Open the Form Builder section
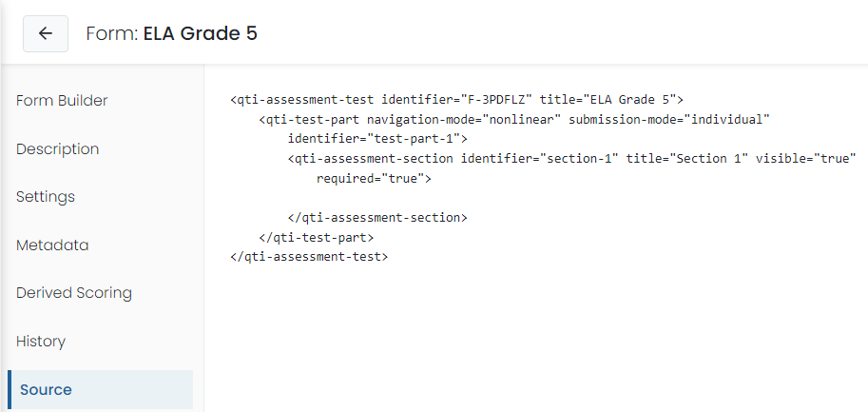This screenshot has height=412, width=868. (62, 101)
